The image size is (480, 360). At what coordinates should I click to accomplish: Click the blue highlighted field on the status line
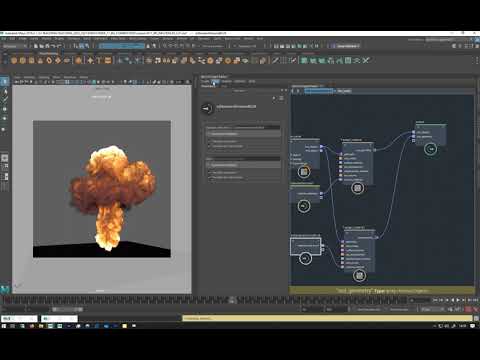click(122, 46)
